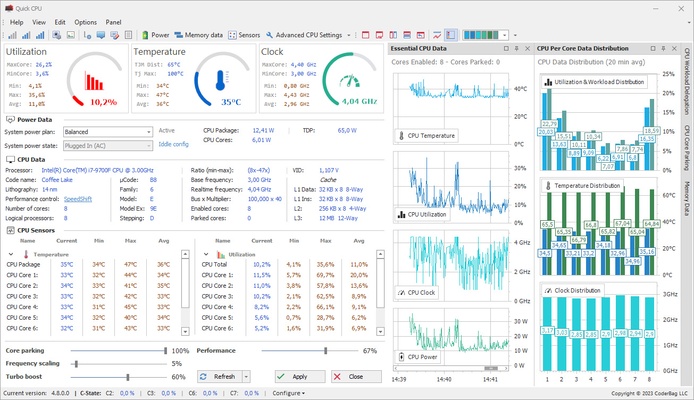The width and height of the screenshot is (694, 400).
Task: Click the picture frame toolbar icon
Action: coord(70,35)
